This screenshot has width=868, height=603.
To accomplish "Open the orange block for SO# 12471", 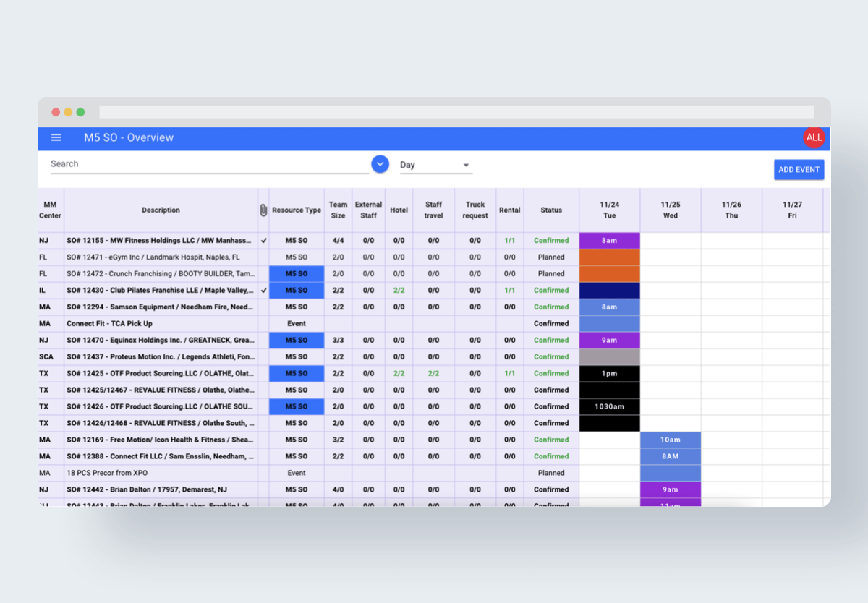I will (x=610, y=257).
